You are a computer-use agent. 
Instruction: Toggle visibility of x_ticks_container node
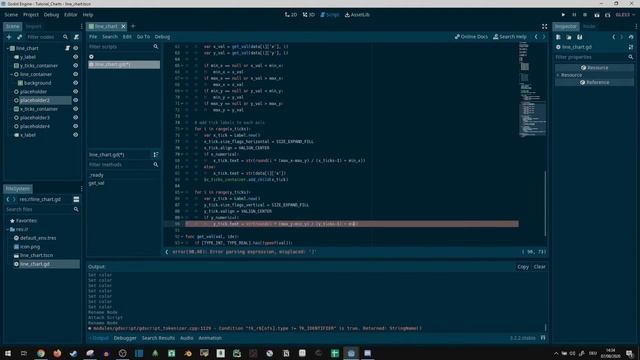76,109
